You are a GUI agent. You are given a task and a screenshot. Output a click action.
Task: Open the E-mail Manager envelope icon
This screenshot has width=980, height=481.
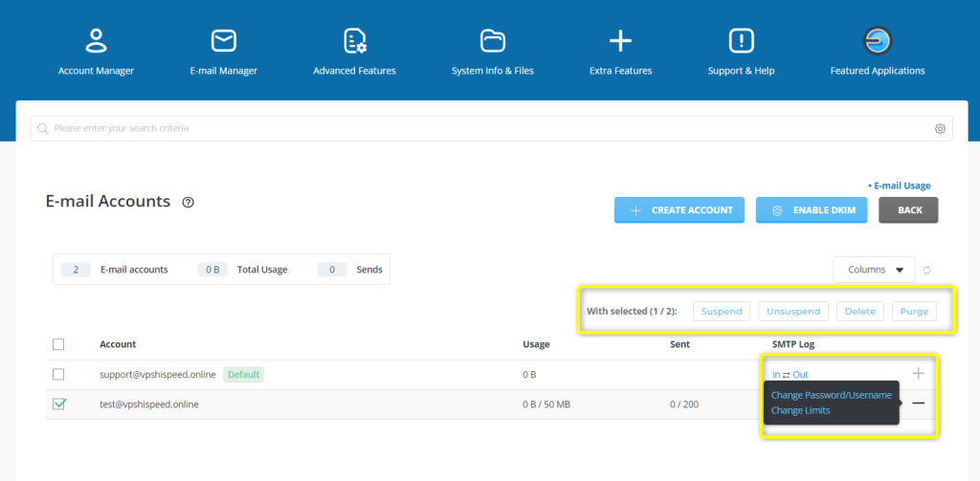[224, 40]
